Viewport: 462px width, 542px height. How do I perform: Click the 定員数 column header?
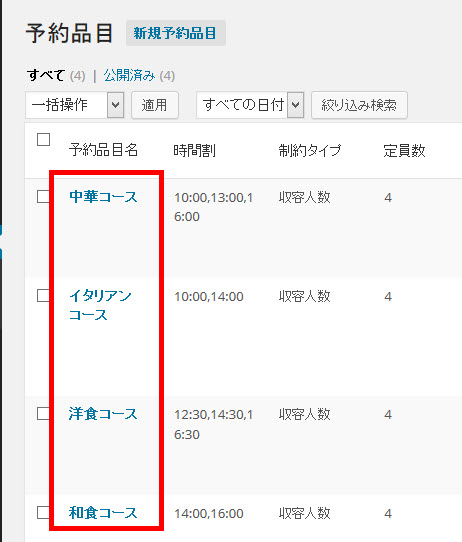coord(404,151)
